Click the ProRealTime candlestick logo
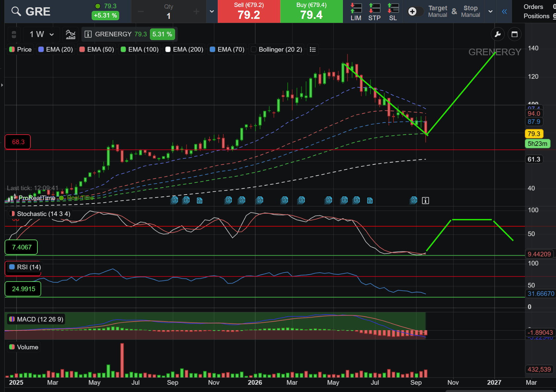This screenshot has height=392, width=556. point(12,198)
